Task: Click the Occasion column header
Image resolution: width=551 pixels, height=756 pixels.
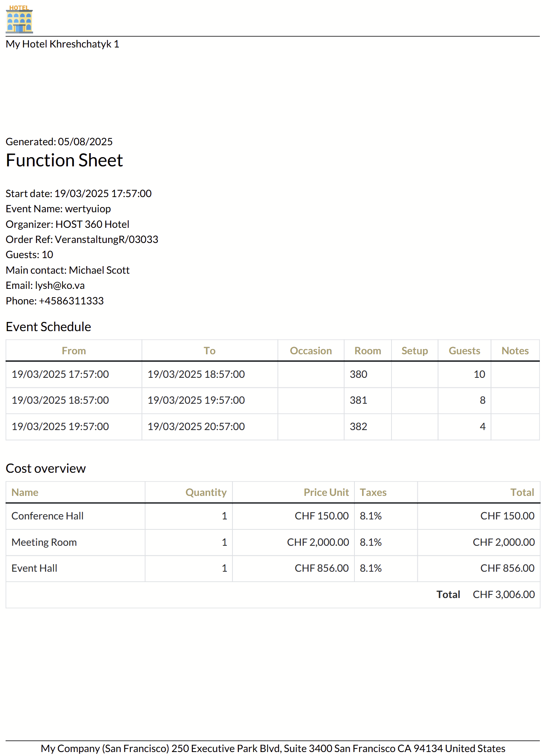Action: click(x=311, y=351)
